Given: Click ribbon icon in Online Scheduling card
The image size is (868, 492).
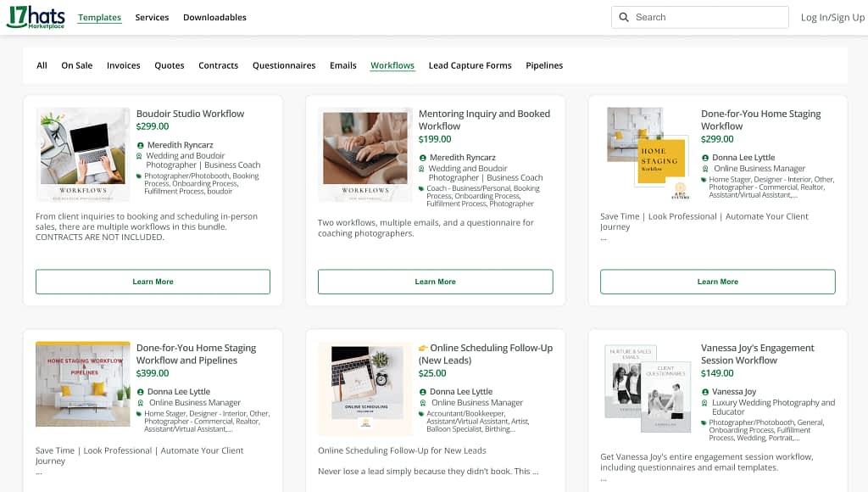Looking at the screenshot, I should [422, 403].
